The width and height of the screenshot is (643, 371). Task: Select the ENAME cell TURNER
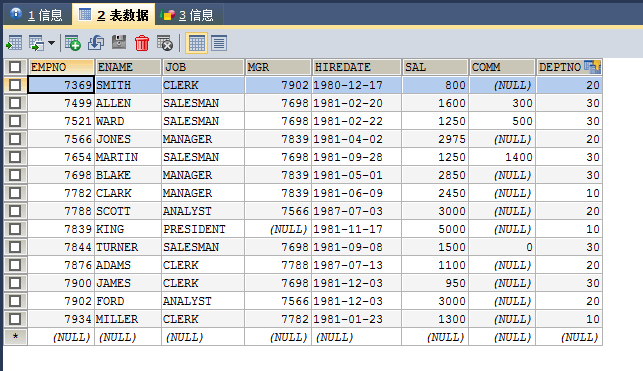click(128, 247)
